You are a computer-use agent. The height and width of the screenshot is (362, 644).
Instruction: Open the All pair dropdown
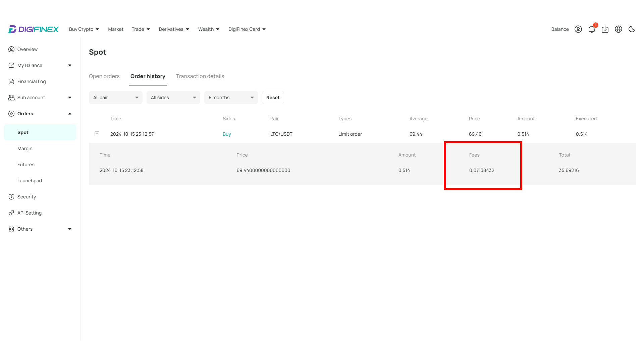116,98
